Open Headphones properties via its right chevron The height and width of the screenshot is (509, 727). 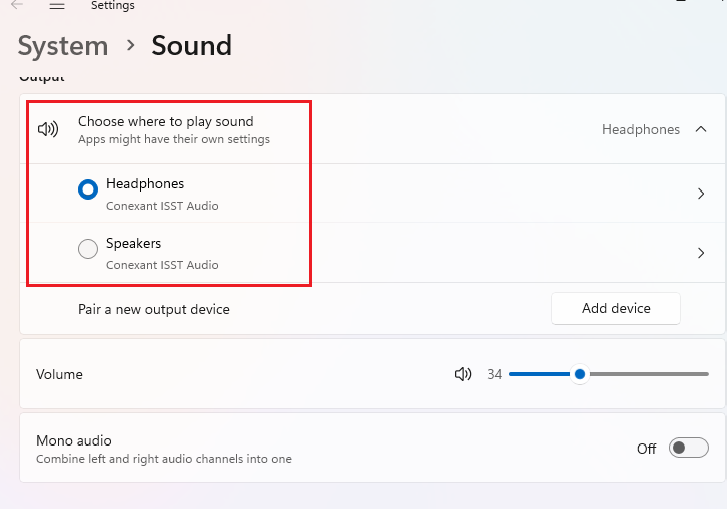(701, 194)
